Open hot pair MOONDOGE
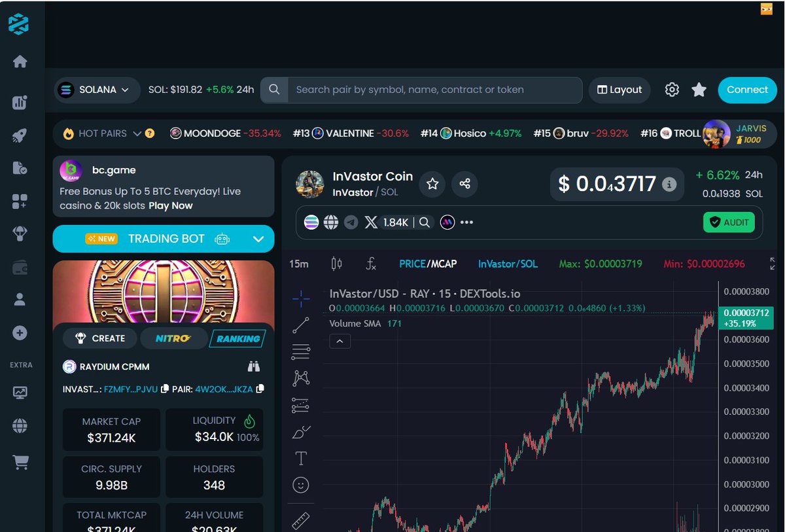785x532 pixels. (x=225, y=133)
